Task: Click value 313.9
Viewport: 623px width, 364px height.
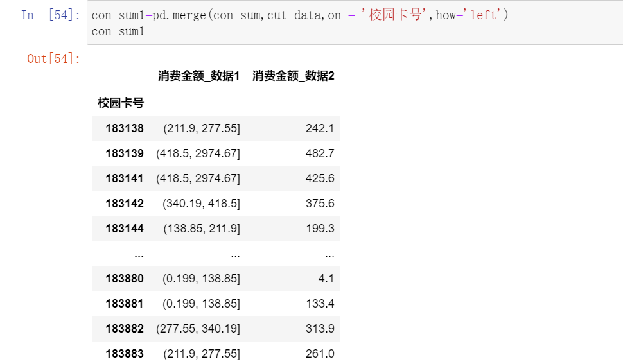Action: click(x=320, y=329)
